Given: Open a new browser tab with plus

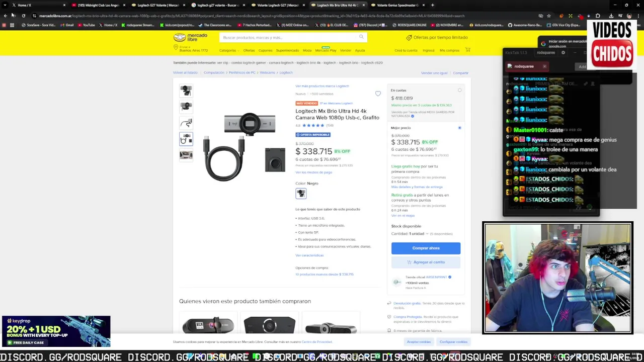Looking at the screenshot, I should click(432, 5).
